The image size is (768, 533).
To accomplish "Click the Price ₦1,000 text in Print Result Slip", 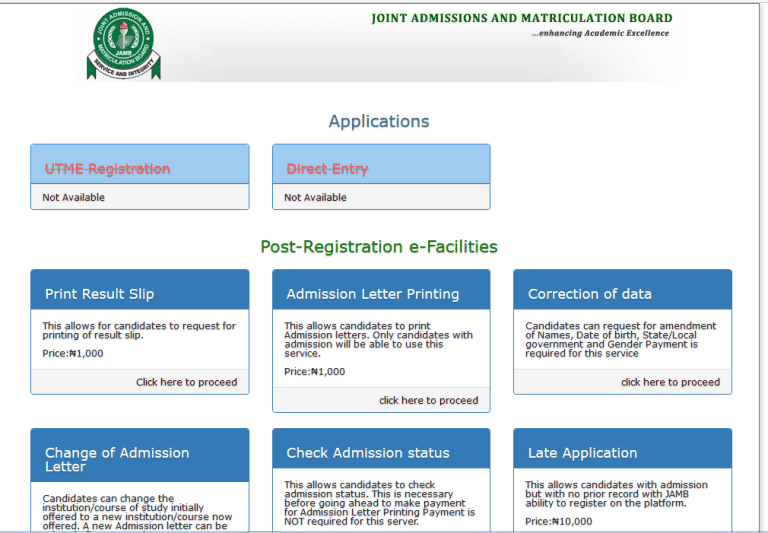I will click(x=73, y=353).
